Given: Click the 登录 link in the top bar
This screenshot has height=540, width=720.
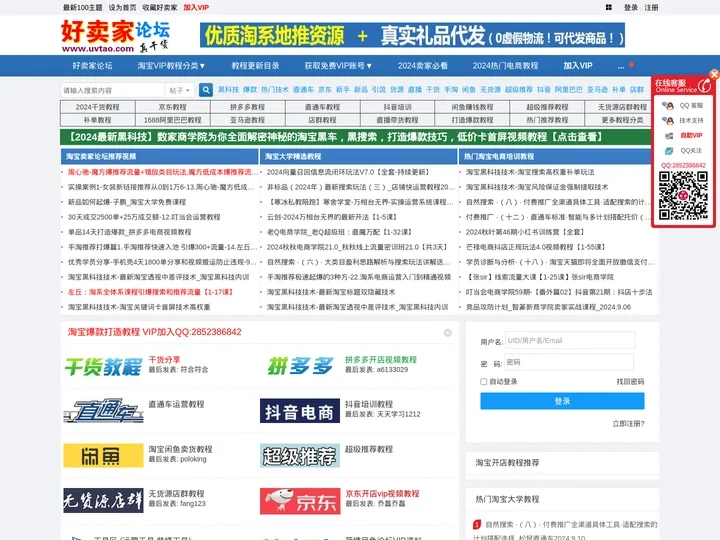Looking at the screenshot, I should pos(630,7).
